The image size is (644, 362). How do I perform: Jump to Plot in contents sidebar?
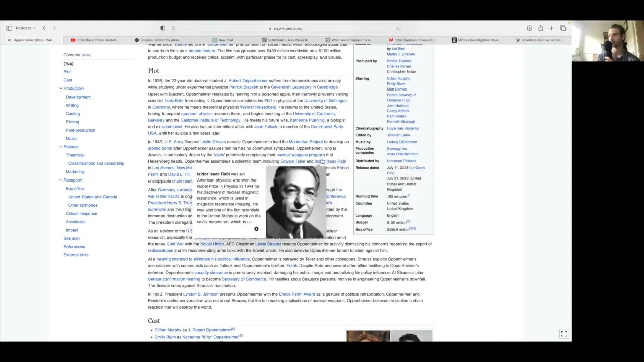(67, 72)
